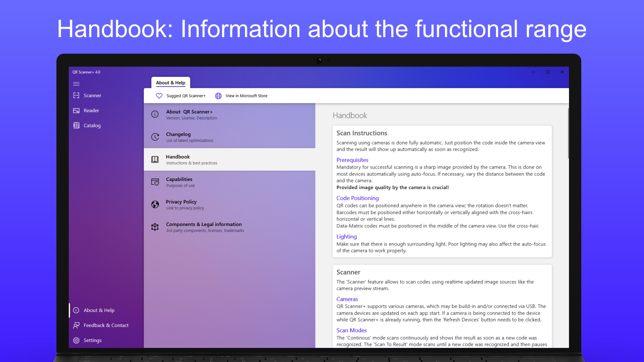The image size is (644, 362).
Task: Toggle the hamburger navigation menu
Action: point(76,84)
